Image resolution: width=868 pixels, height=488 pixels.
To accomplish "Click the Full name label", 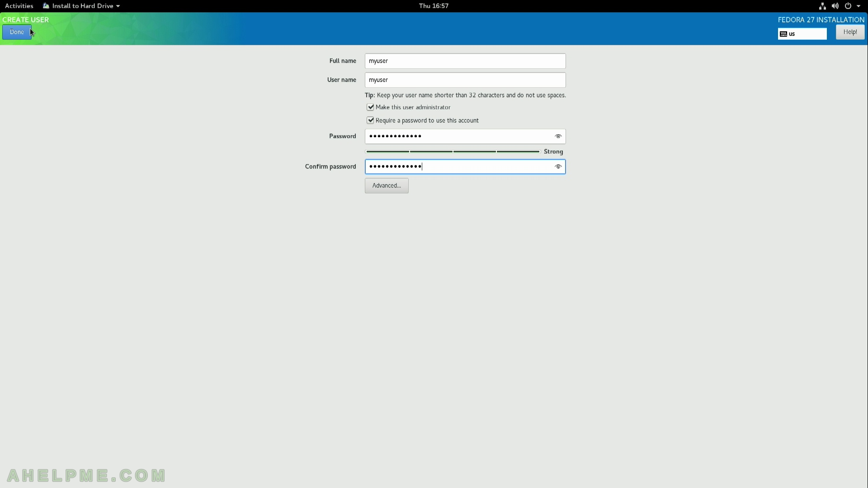I will [x=343, y=61].
